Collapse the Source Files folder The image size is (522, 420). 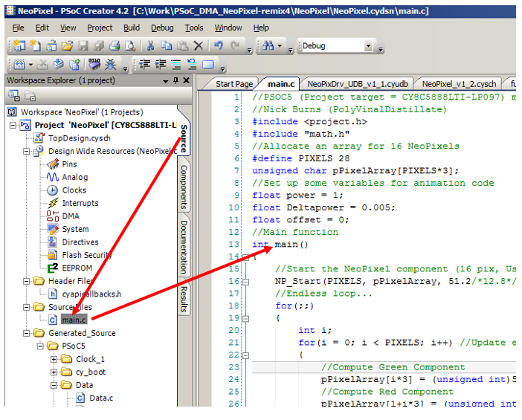tap(26, 307)
